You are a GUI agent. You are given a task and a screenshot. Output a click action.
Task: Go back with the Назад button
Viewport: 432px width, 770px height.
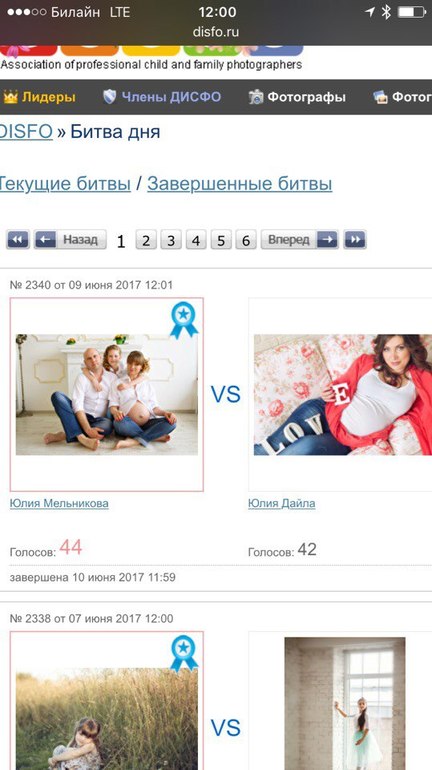click(x=70, y=240)
